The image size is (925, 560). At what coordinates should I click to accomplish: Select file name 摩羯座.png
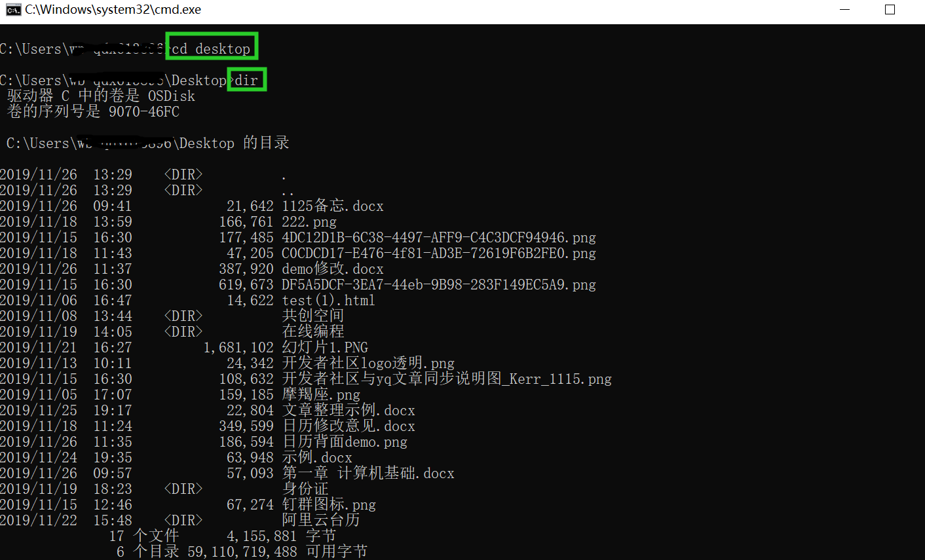click(321, 394)
